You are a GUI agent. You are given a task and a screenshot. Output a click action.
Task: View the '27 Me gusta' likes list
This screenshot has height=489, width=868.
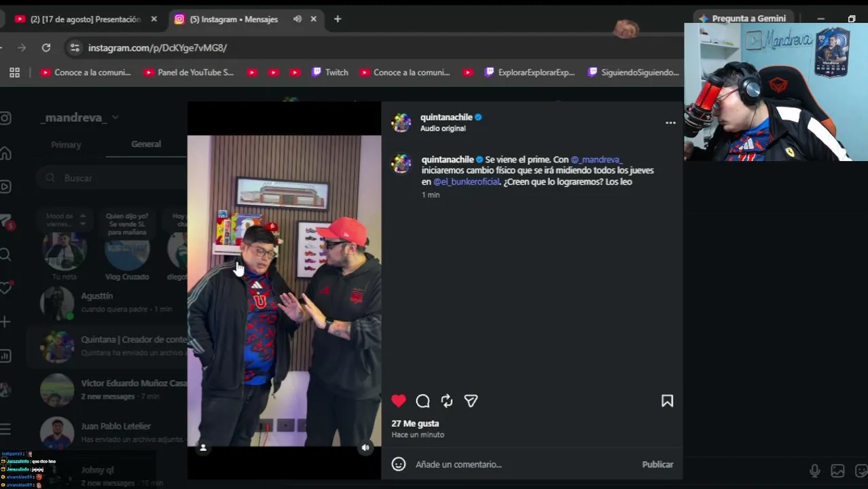pos(415,423)
